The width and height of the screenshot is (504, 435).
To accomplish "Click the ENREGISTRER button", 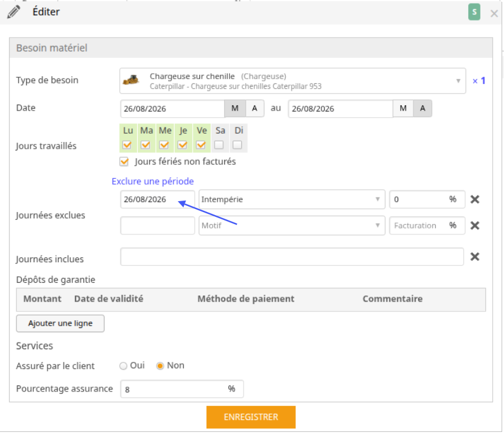I will 251,417.
